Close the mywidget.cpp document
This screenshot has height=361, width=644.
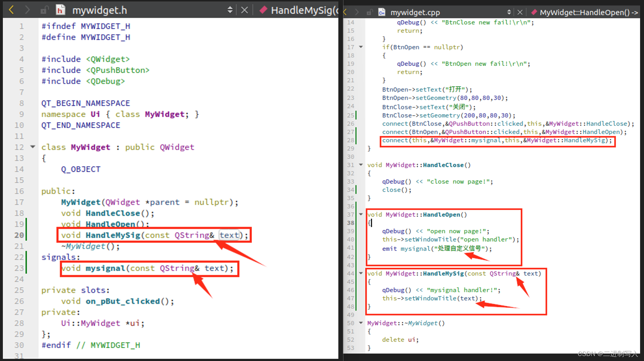520,12
